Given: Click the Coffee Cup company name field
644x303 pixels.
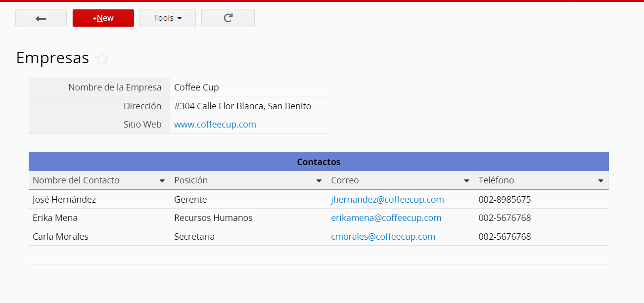Looking at the screenshot, I should pos(196,87).
